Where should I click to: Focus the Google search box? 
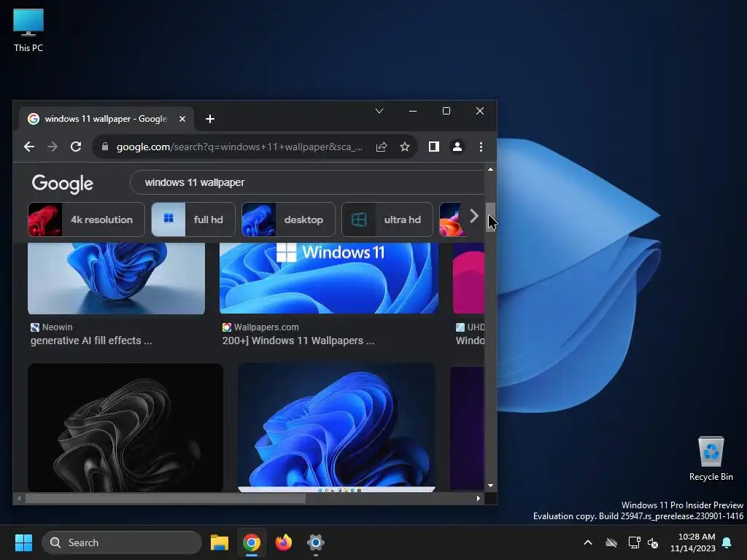(x=307, y=182)
